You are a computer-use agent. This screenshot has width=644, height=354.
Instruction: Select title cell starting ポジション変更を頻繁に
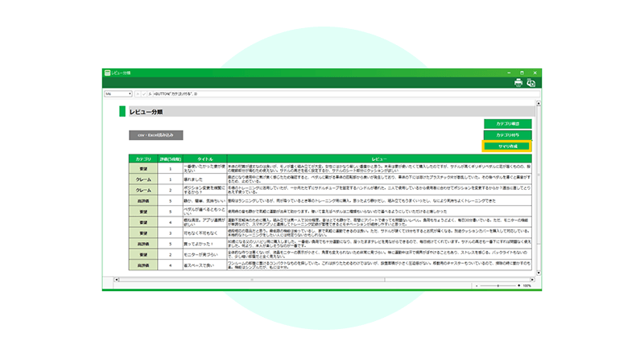(205, 190)
